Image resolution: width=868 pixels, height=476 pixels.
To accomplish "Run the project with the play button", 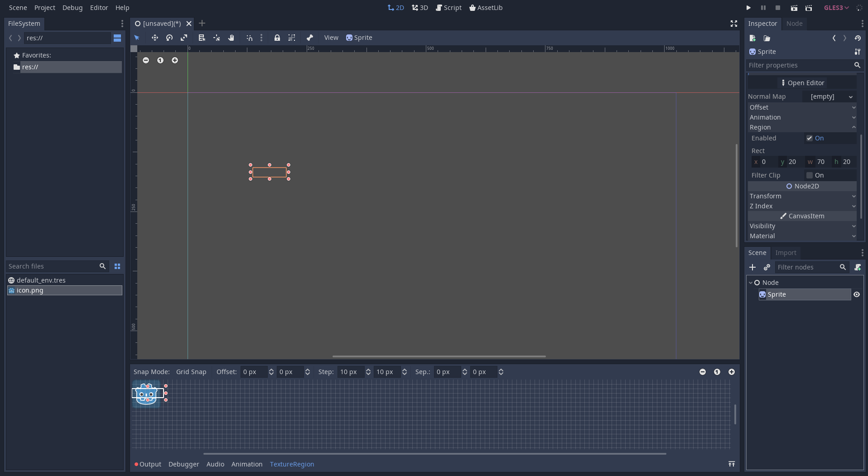I will (x=748, y=8).
